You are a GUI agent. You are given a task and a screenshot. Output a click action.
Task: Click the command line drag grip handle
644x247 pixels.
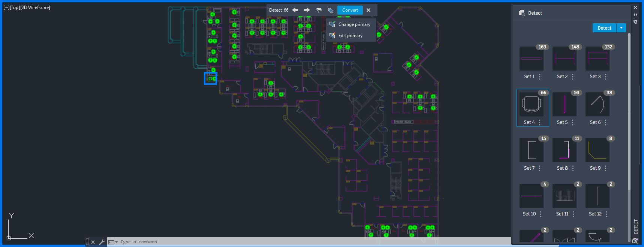(87, 242)
